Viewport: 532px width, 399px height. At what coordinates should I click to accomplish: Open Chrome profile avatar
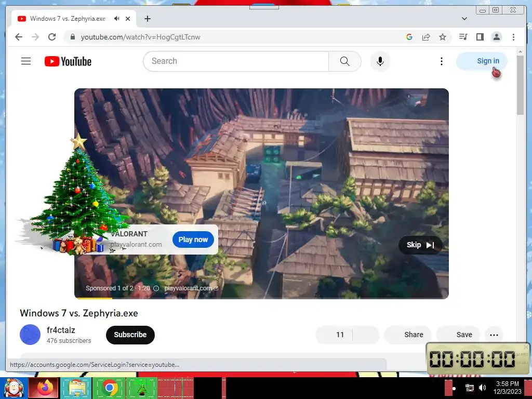click(x=496, y=37)
